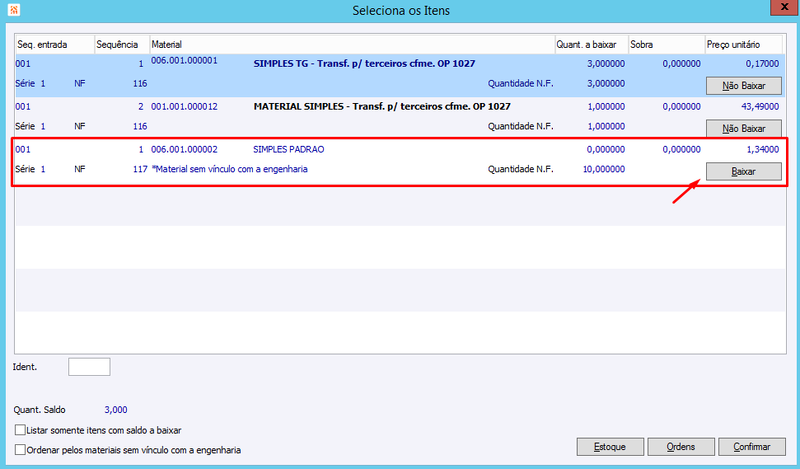Open the Estoque button
The height and width of the screenshot is (469, 800).
[x=610, y=447]
